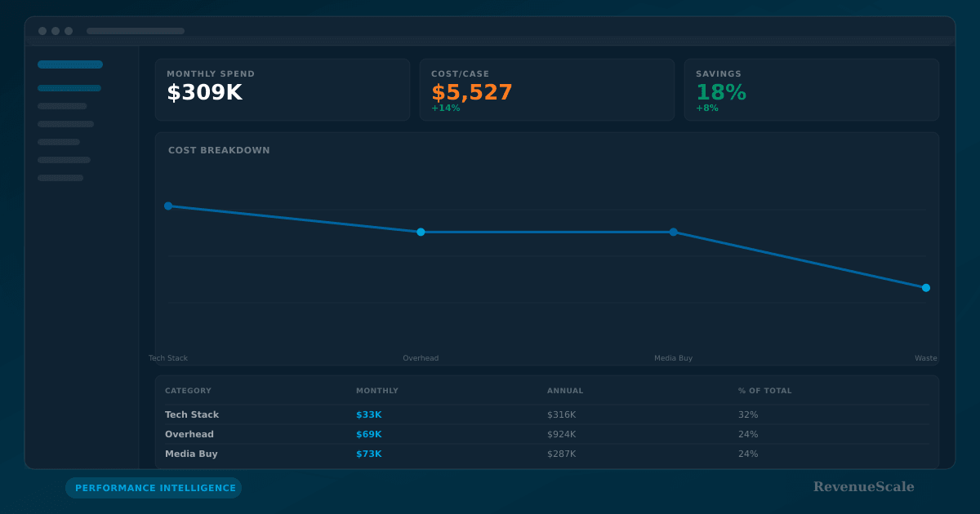Sort table by Category column header
Screen dimensions: 980x514
[x=188, y=391]
